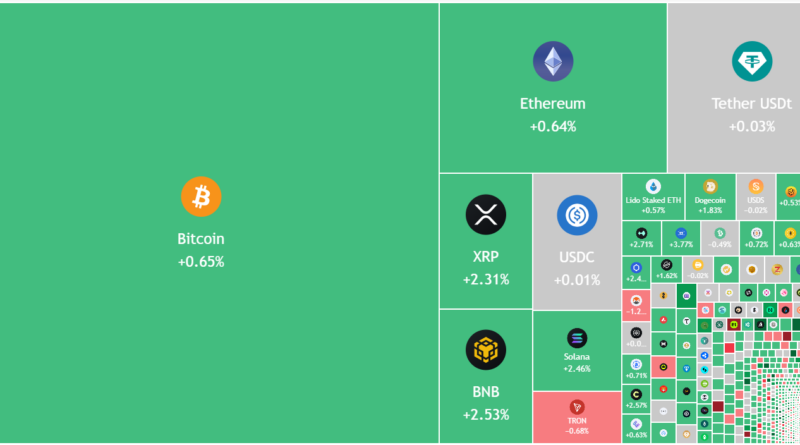Click Tether's +0.03% change value
The width and height of the screenshot is (800, 445).
751,127
